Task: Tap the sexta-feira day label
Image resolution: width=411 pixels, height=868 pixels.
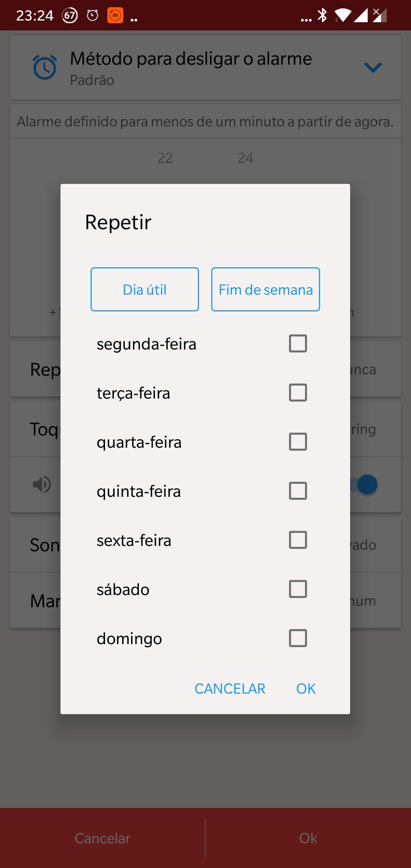Action: click(x=134, y=541)
